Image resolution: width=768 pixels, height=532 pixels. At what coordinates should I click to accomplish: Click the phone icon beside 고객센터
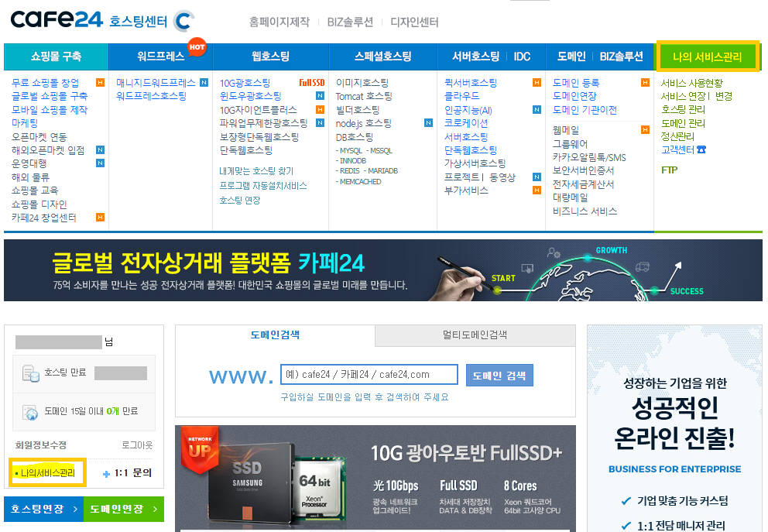point(701,149)
